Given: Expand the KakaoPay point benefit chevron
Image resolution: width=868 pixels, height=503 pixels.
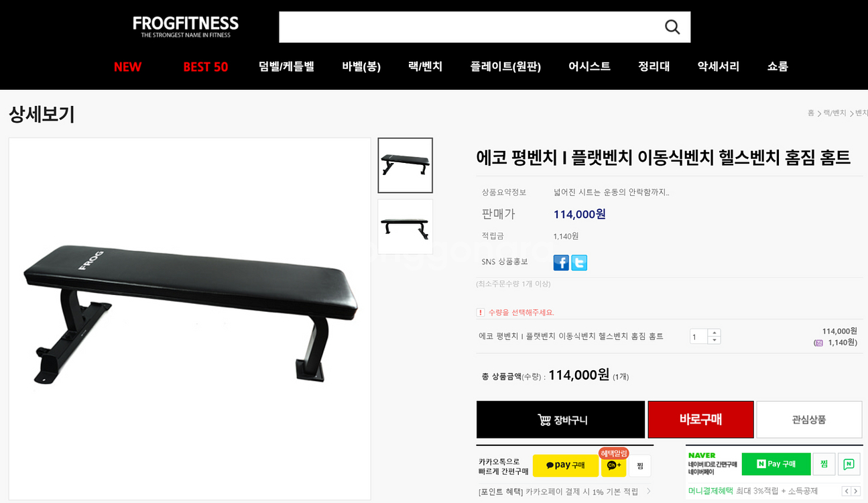Looking at the screenshot, I should pos(648,492).
